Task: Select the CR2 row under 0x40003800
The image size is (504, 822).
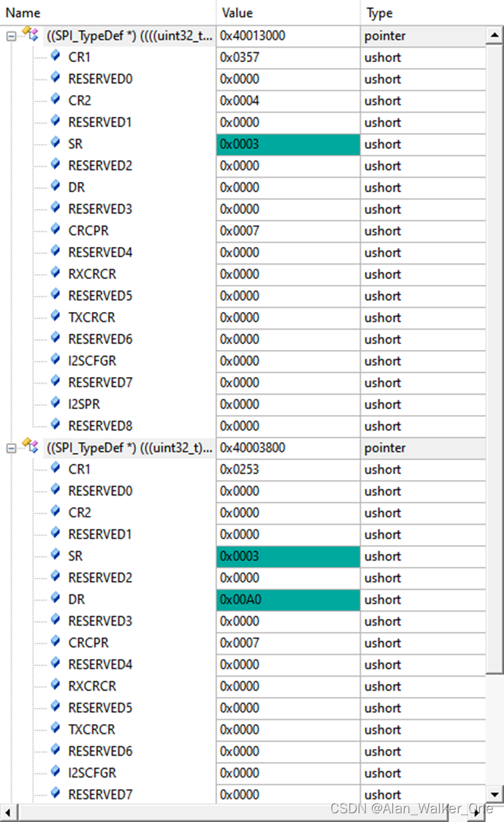Action: coord(243,513)
